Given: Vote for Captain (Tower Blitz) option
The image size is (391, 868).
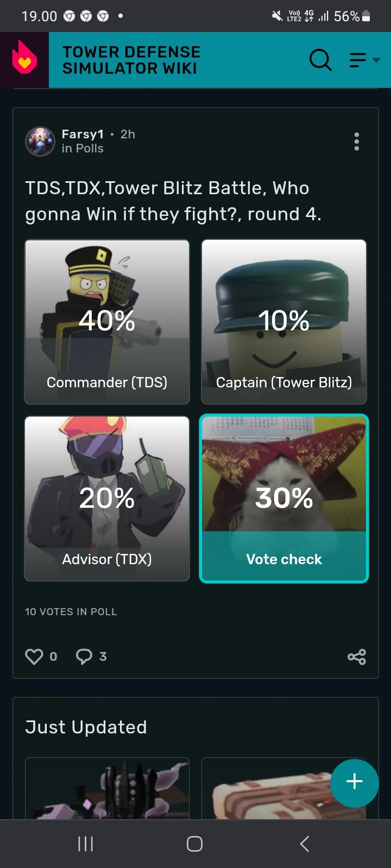Looking at the screenshot, I should tap(284, 322).
